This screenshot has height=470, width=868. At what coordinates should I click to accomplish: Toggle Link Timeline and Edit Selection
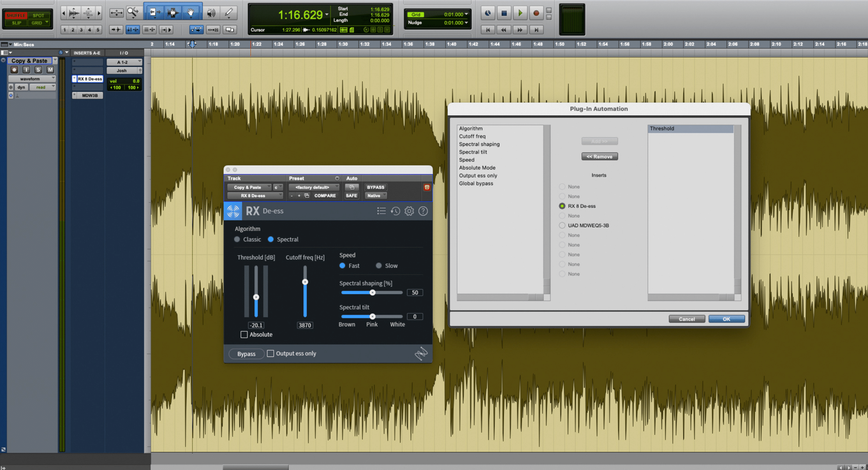tap(133, 30)
